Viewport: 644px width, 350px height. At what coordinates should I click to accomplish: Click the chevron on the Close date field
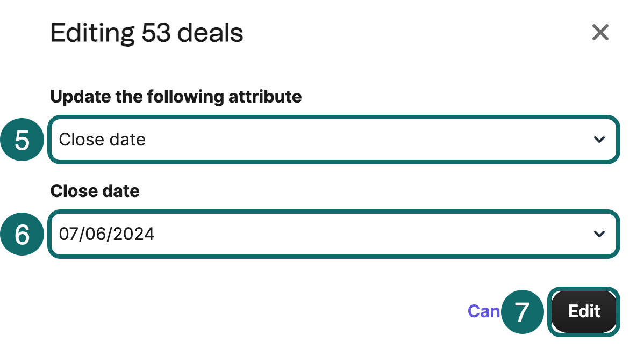click(599, 234)
